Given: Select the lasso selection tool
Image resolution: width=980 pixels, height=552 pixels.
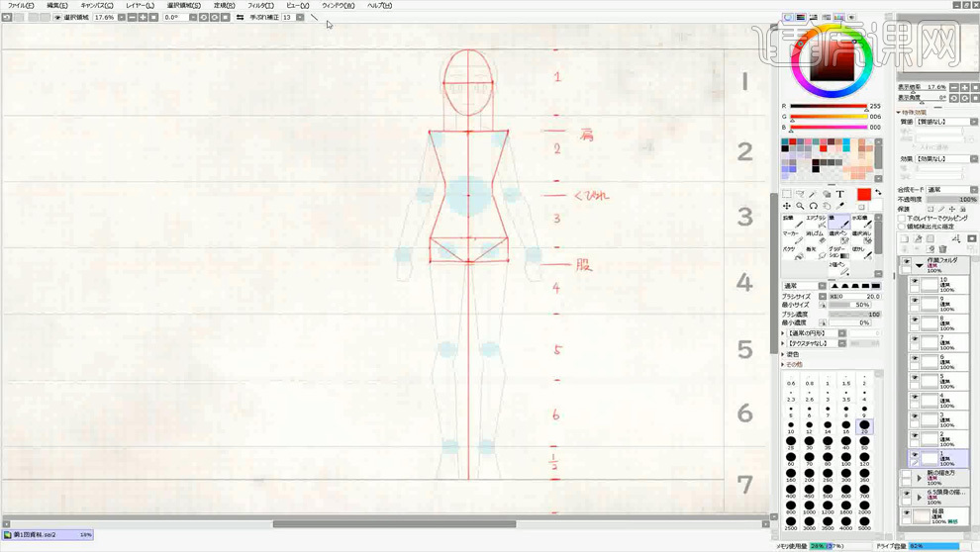Looking at the screenshot, I should point(800,194).
